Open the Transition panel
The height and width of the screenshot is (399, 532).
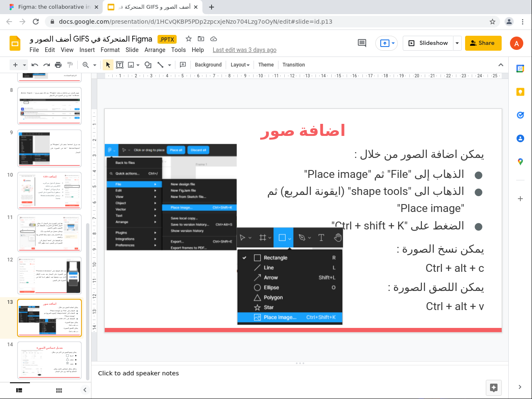pos(294,65)
